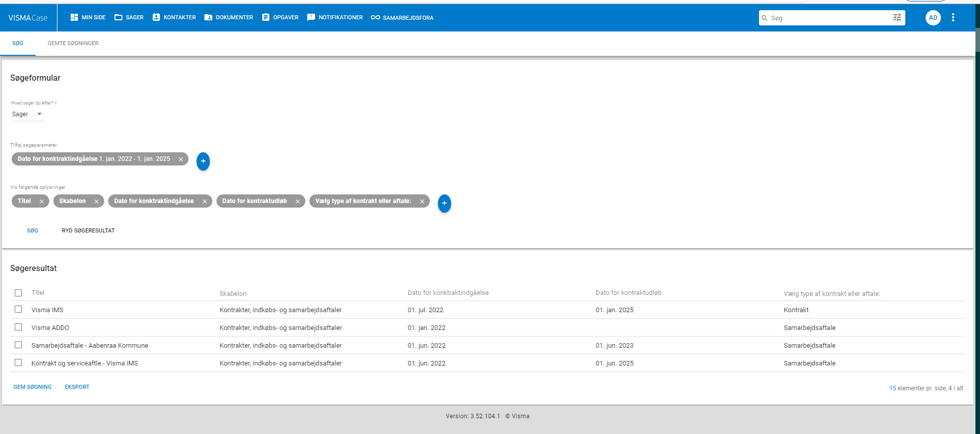Click the Sager folder icon
This screenshot has width=980, height=434.
[118, 17]
